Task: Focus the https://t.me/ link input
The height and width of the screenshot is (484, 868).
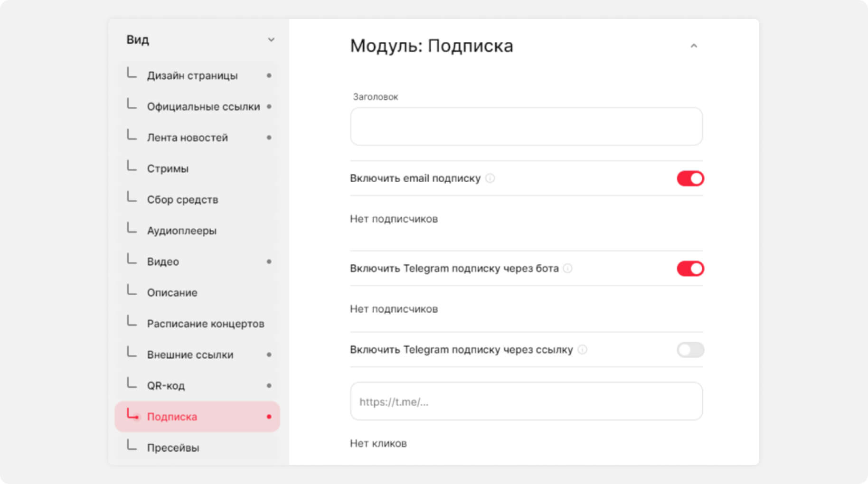Action: pyautogui.click(x=526, y=401)
